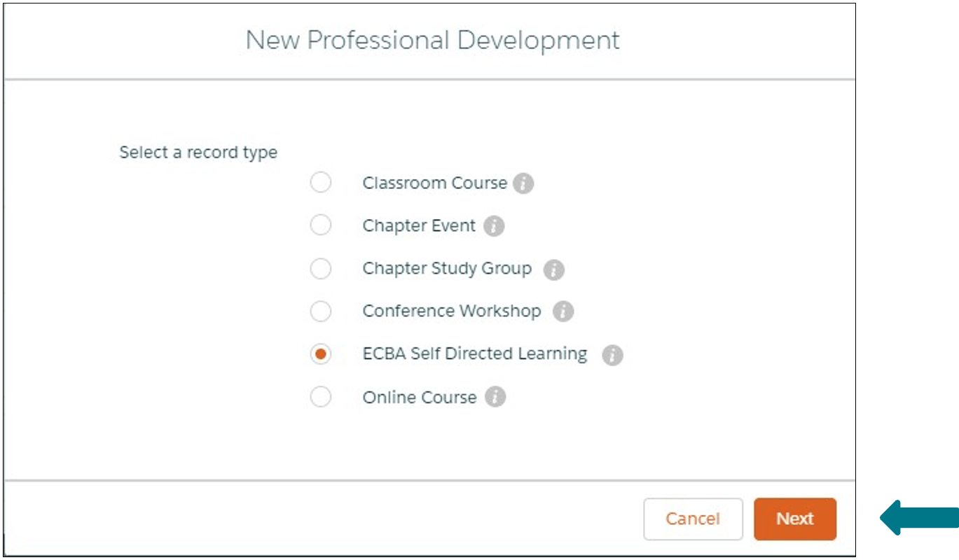959x560 pixels.
Task: View info for ECBA Self Directed Learning
Action: (x=612, y=354)
